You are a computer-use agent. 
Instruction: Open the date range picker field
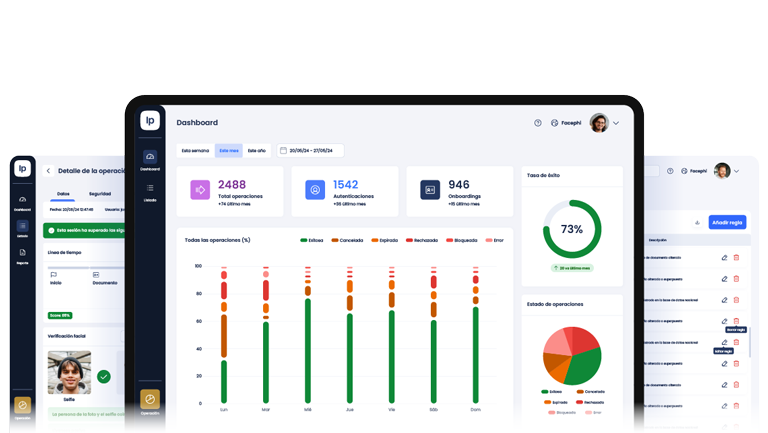pos(311,150)
